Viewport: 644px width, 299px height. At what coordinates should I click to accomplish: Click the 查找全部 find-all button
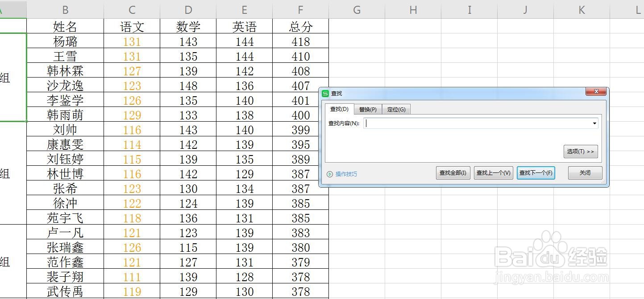(x=453, y=173)
